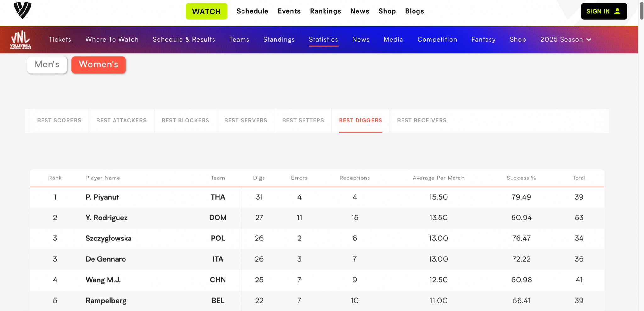Click team THA in first row

[x=218, y=197]
